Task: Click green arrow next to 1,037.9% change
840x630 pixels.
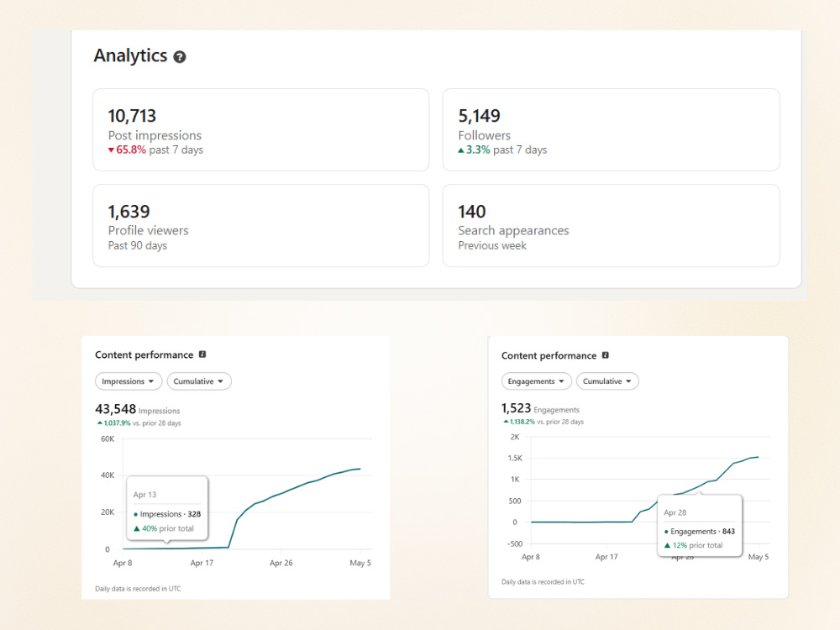Action: (100, 423)
